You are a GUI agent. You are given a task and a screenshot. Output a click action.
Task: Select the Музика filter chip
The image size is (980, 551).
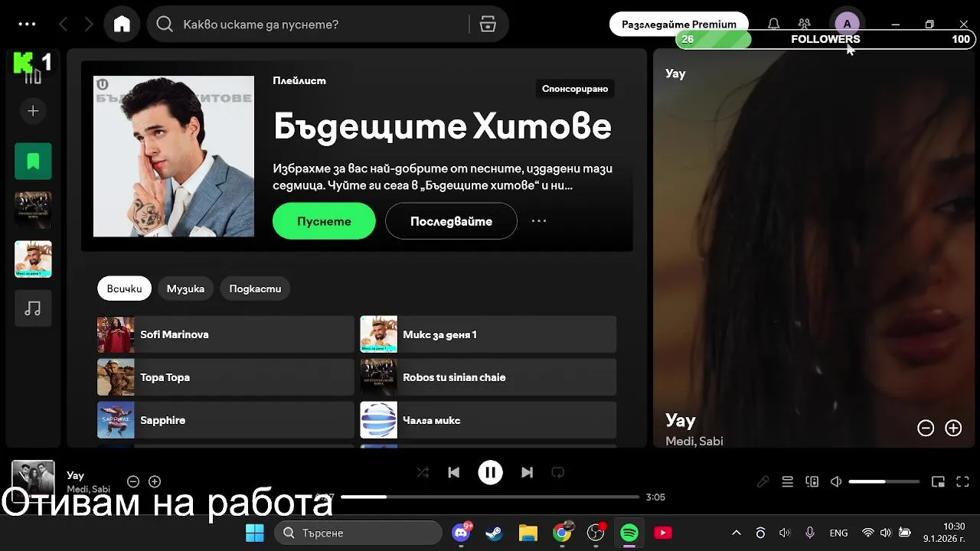pos(185,289)
